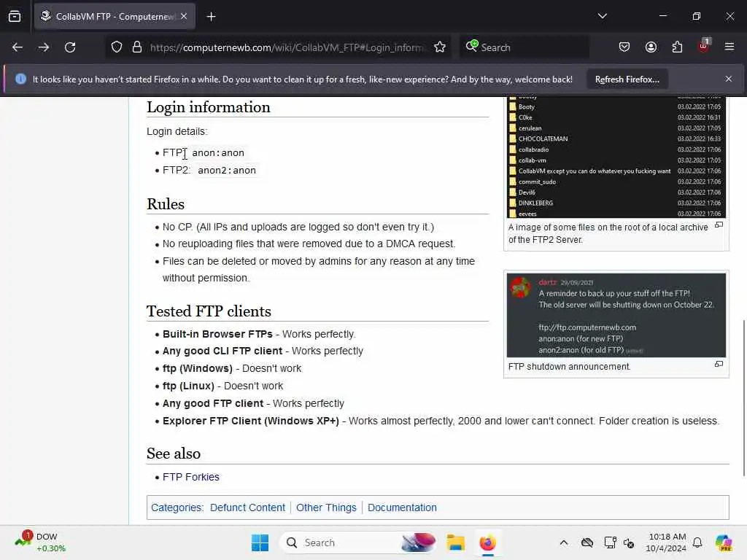Viewport: 747px width, 560px height.
Task: Click the notification info icon
Action: tap(20, 79)
